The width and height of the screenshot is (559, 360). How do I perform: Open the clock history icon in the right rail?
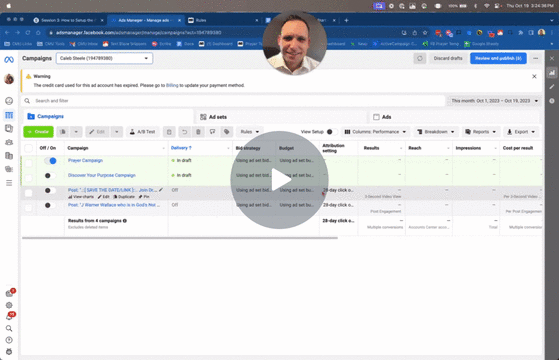[552, 101]
